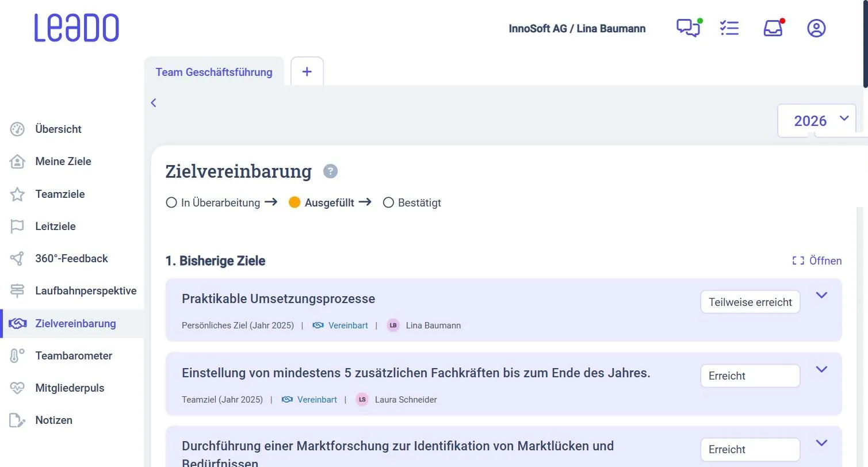Image resolution: width=868 pixels, height=467 pixels.
Task: Open the chat messages icon
Action: (689, 28)
